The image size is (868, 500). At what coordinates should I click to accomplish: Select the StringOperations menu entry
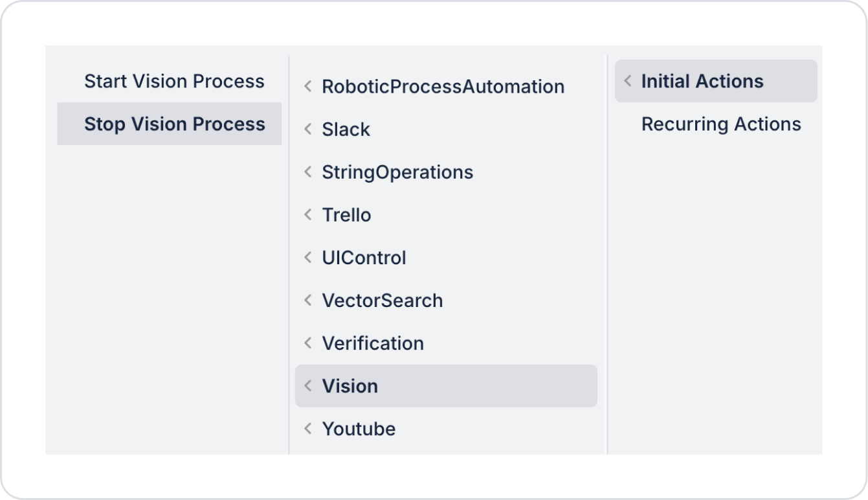pos(397,172)
